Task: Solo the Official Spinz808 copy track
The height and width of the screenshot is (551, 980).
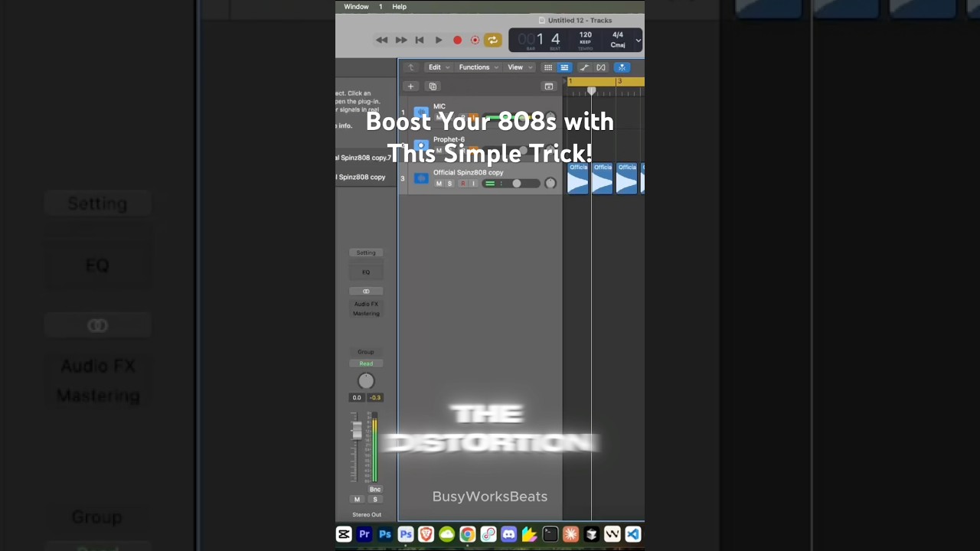Action: 449,184
